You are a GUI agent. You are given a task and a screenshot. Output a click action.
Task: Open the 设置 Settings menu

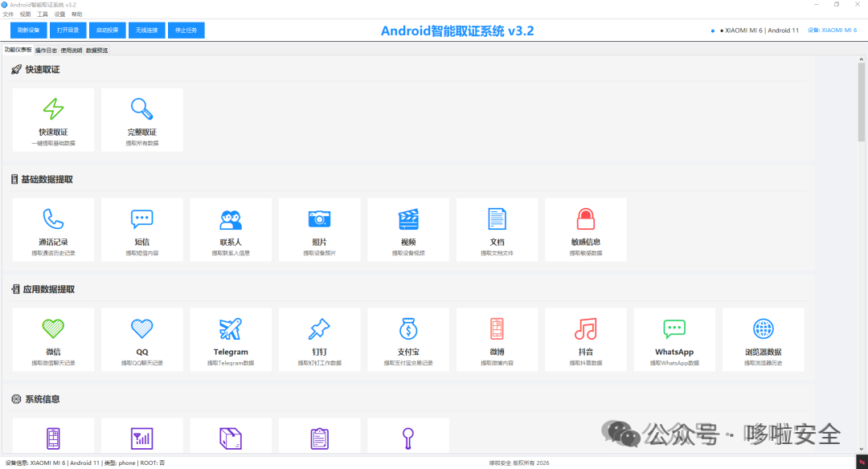(x=59, y=14)
